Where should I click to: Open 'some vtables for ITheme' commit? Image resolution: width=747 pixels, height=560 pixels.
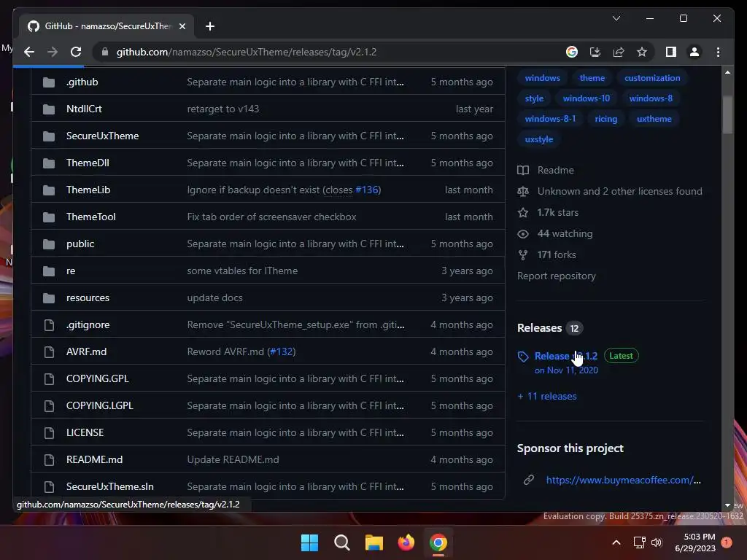242,271
